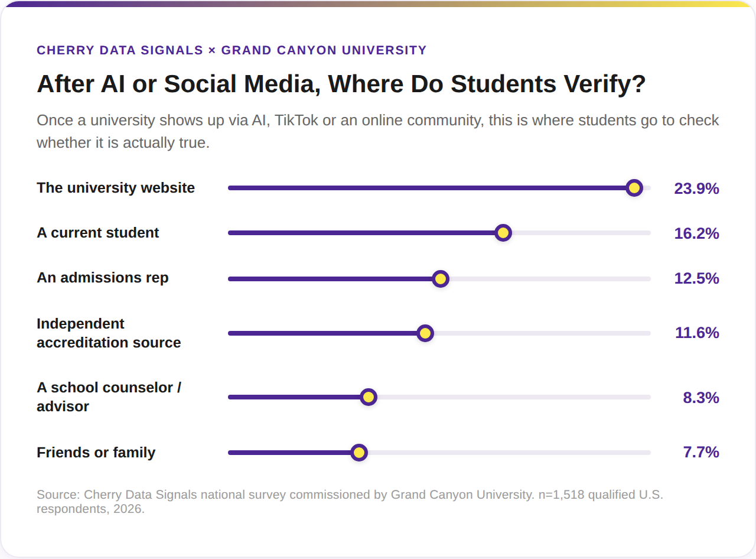Select the An admissions rep marker dot
Image resolution: width=756 pixels, height=559 pixels.
tap(440, 279)
